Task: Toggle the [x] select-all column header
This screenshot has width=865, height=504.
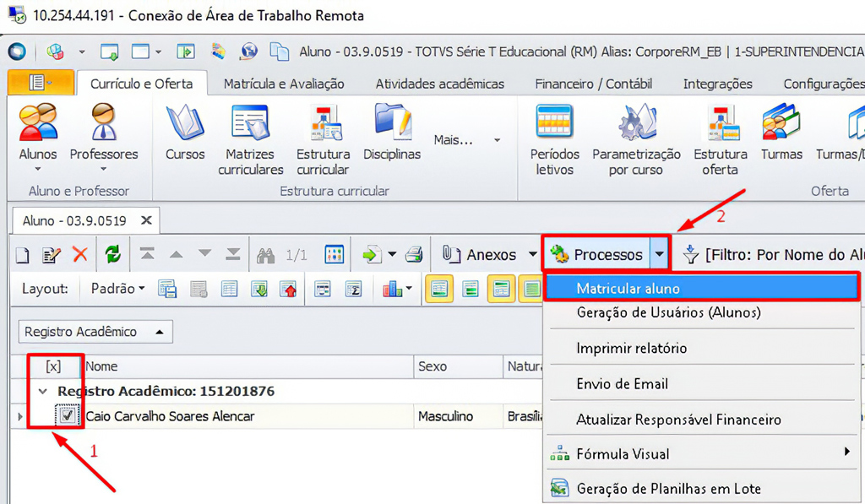Action: pyautogui.click(x=53, y=366)
